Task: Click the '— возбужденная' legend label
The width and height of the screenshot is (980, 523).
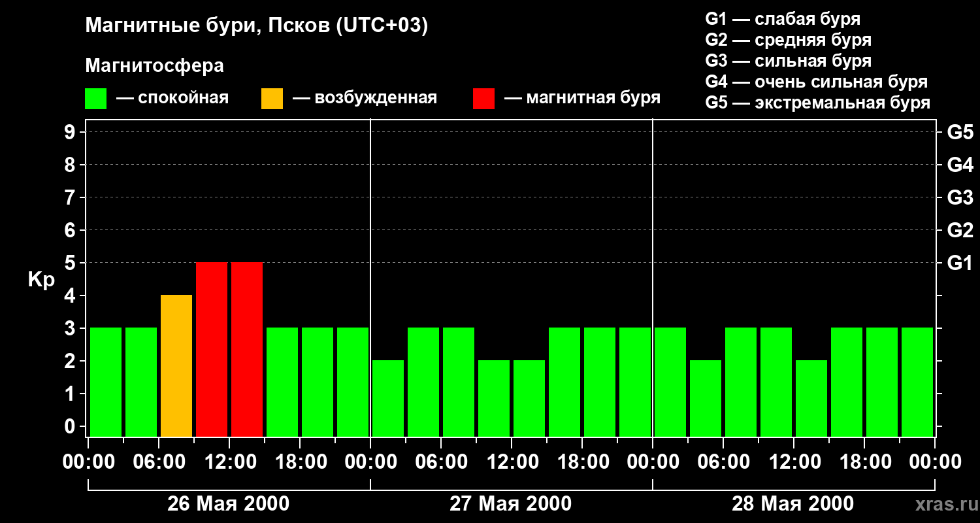Action: (365, 98)
